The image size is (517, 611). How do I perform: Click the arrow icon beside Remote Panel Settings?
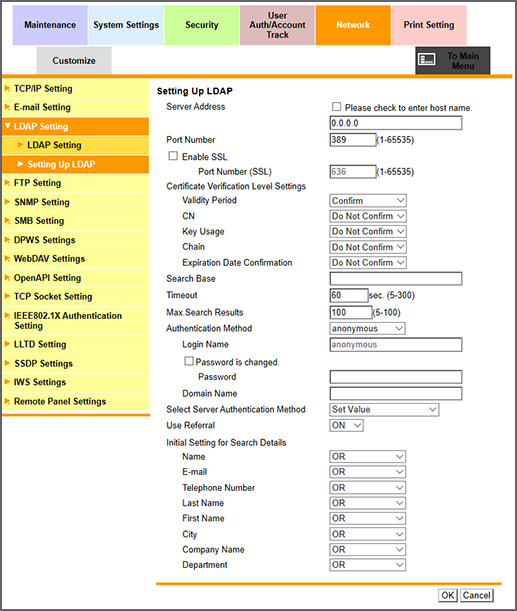(x=7, y=401)
